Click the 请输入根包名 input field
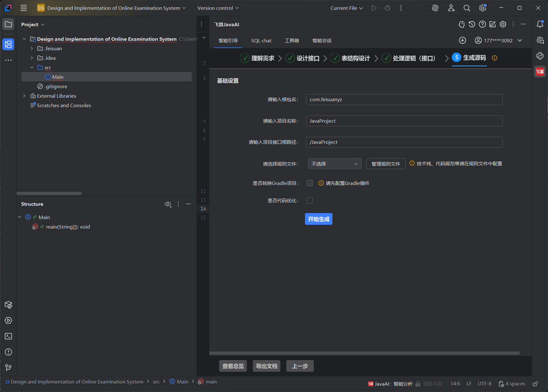The width and height of the screenshot is (548, 392). pos(404,99)
